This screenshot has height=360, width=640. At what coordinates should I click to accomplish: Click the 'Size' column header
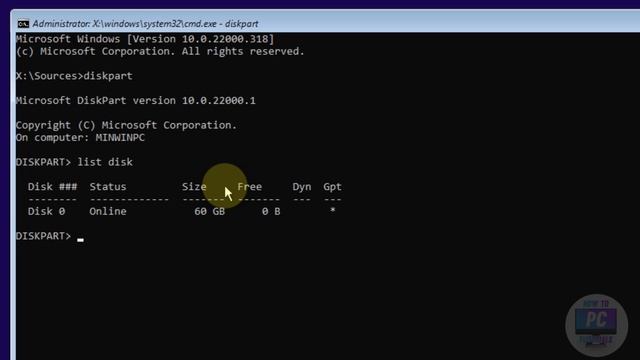[194, 187]
